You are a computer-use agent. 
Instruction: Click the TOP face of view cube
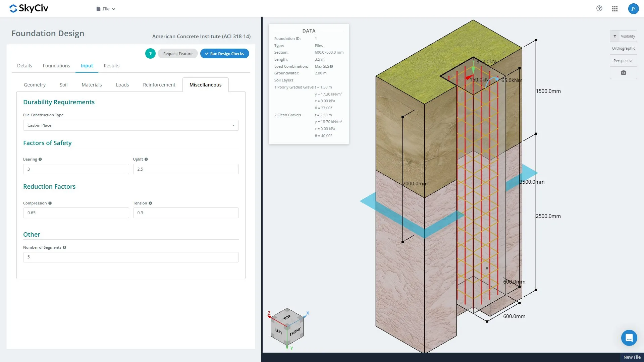[x=287, y=317]
